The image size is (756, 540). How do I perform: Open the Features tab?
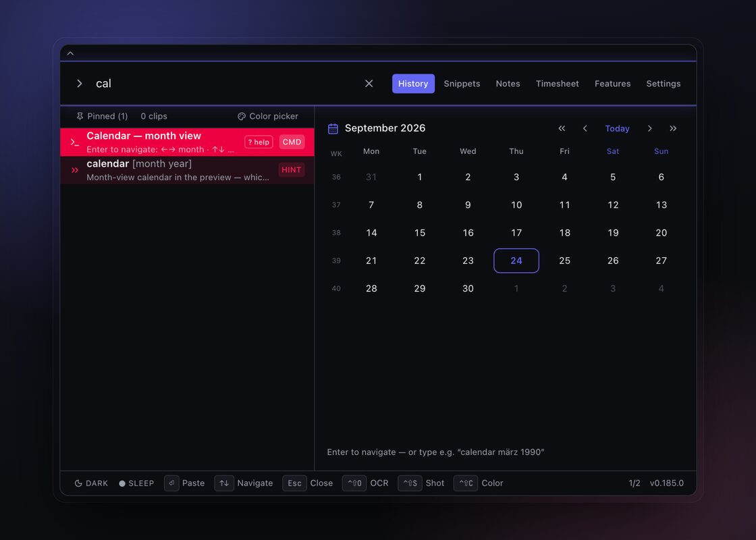pyautogui.click(x=612, y=84)
